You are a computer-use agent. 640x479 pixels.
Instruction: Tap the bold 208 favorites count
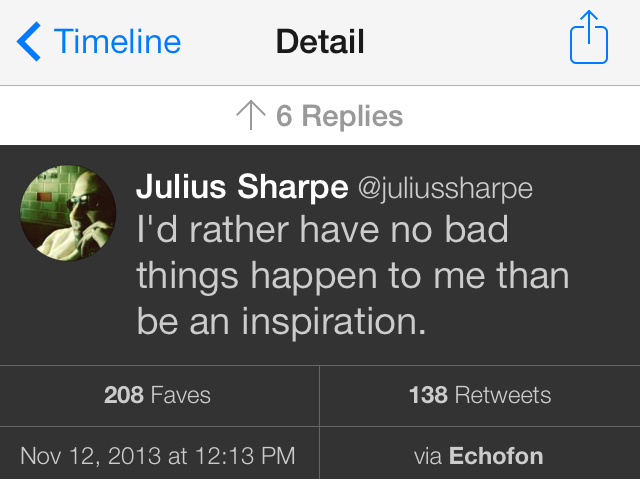pos(124,395)
